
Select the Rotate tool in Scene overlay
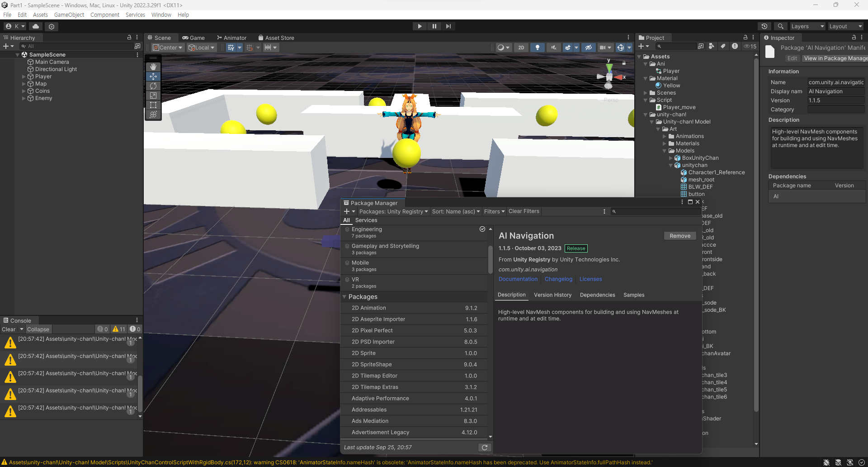(x=153, y=86)
